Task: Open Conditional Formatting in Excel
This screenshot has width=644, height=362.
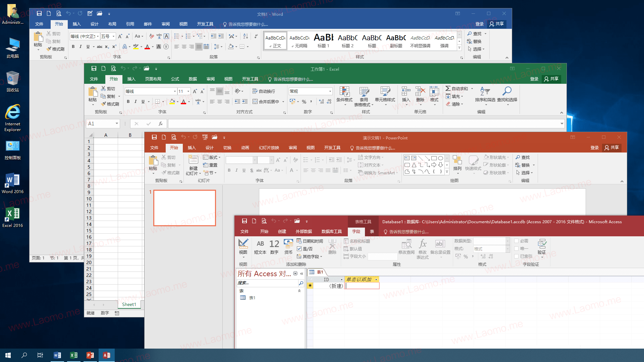Action: pyautogui.click(x=344, y=96)
